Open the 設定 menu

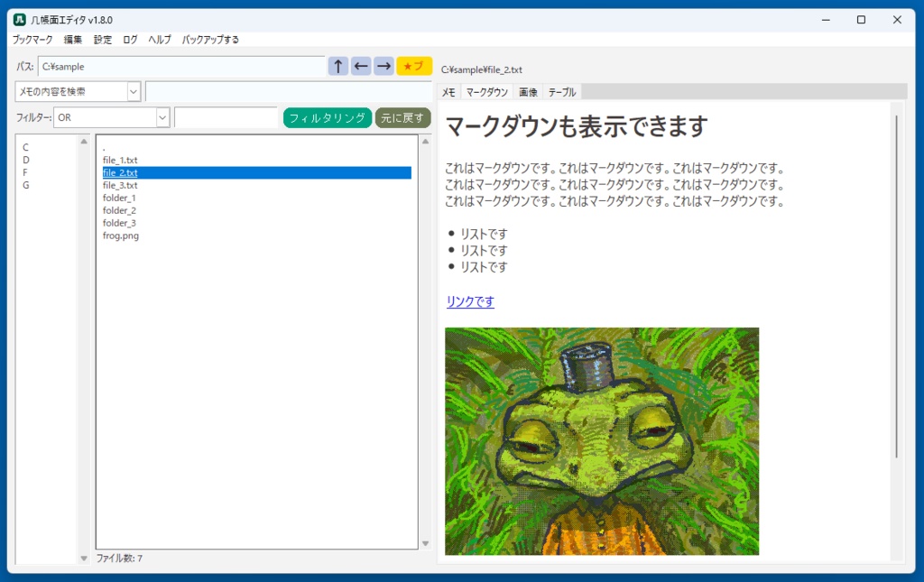(x=101, y=40)
